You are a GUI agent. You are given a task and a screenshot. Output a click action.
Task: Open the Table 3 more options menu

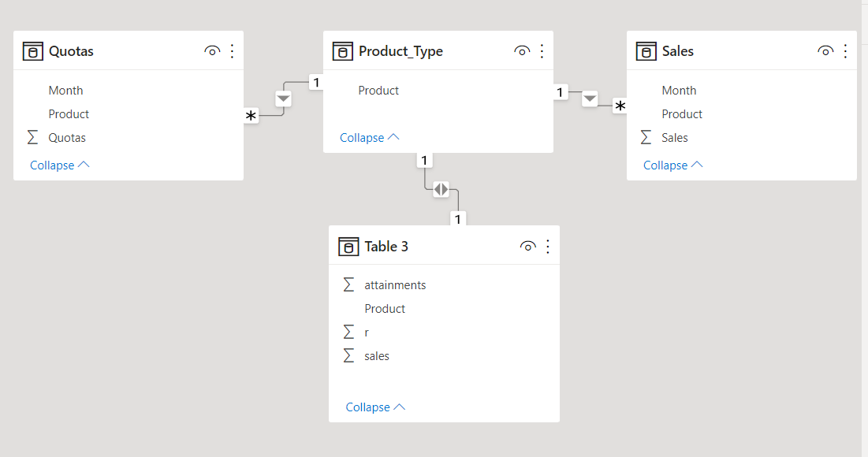[547, 246]
